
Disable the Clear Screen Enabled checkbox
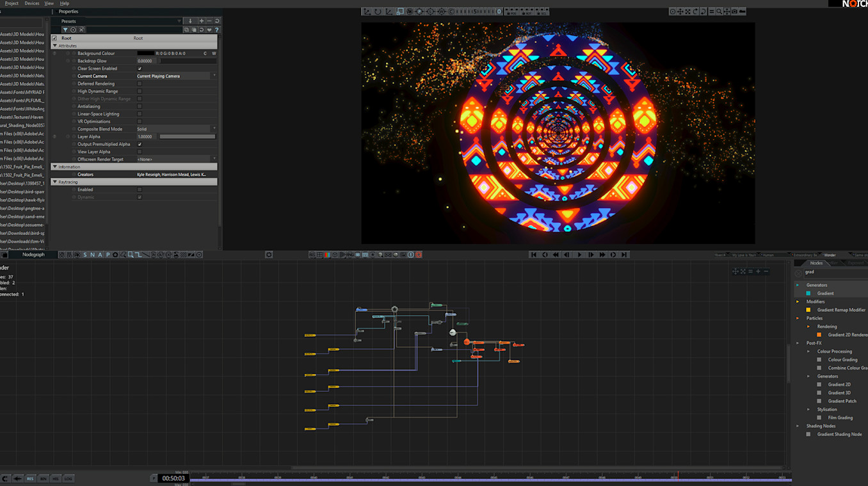click(x=140, y=69)
